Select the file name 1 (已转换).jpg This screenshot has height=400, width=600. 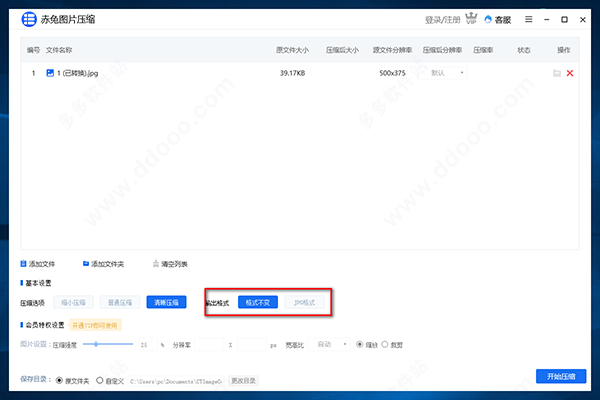78,73
